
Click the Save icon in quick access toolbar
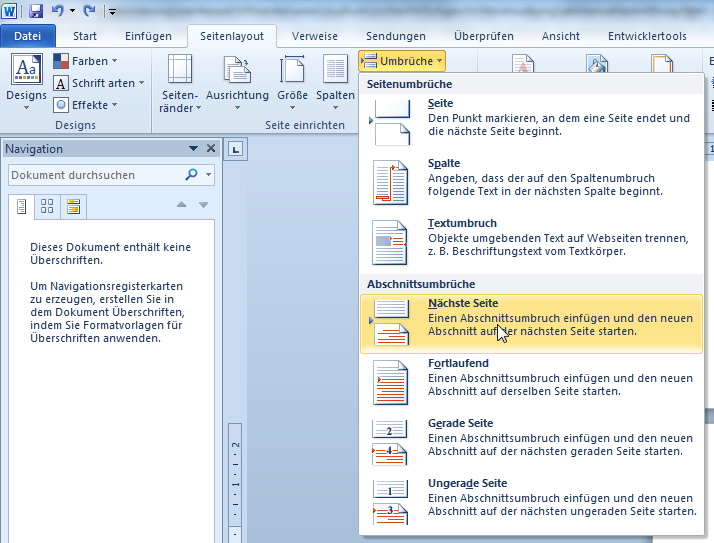click(36, 11)
